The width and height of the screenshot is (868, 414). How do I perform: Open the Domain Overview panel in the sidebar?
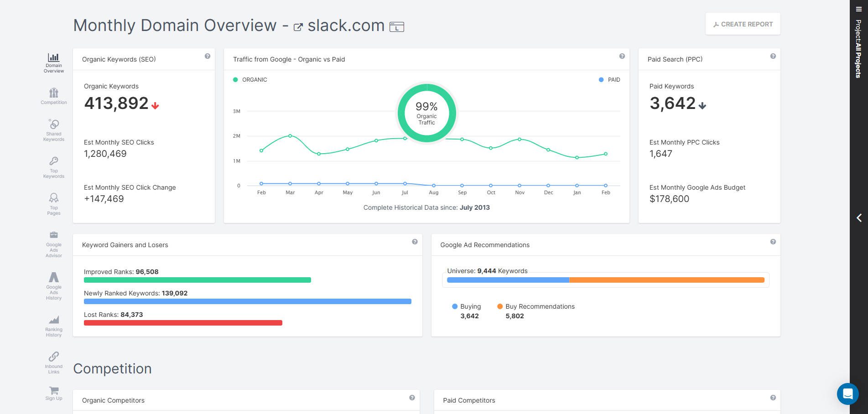point(53,62)
